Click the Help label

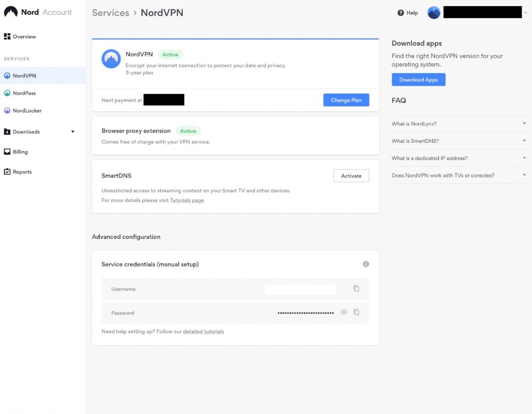412,13
